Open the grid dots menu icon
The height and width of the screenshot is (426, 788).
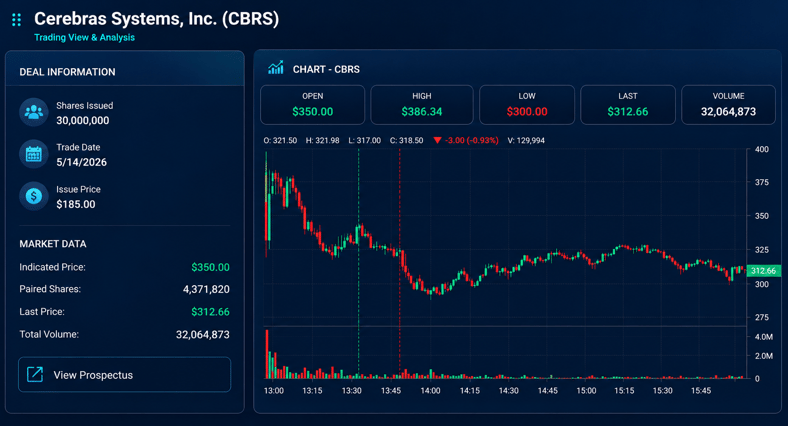click(x=17, y=20)
